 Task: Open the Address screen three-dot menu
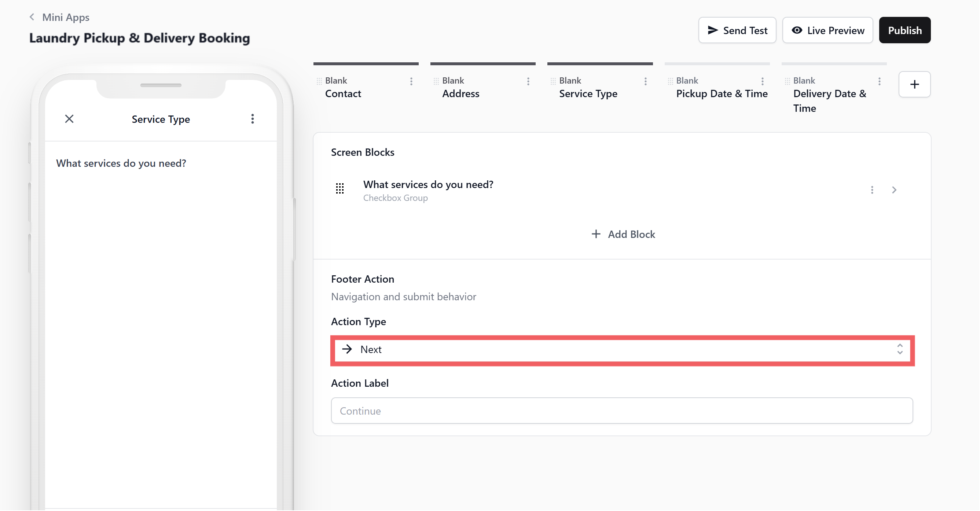click(x=528, y=81)
